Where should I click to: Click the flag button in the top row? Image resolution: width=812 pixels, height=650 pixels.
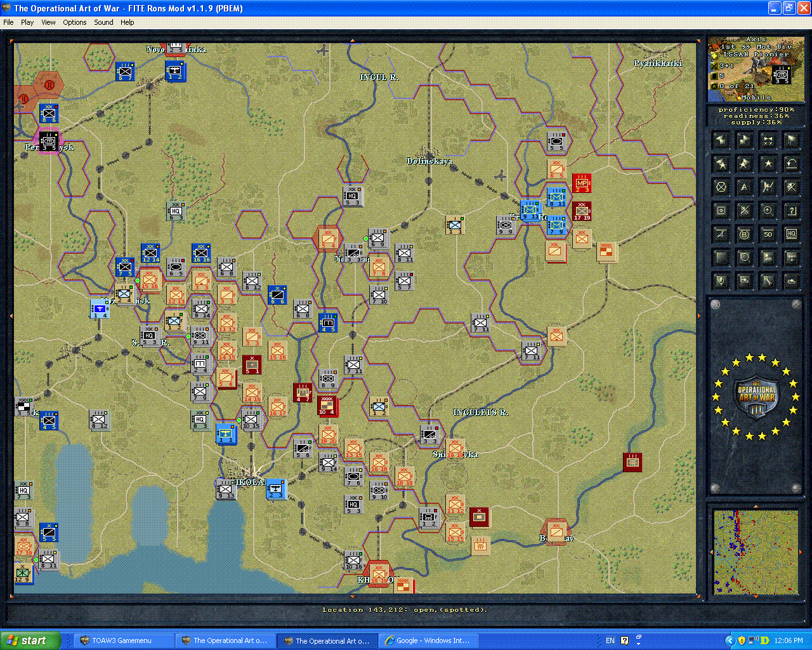(x=791, y=140)
